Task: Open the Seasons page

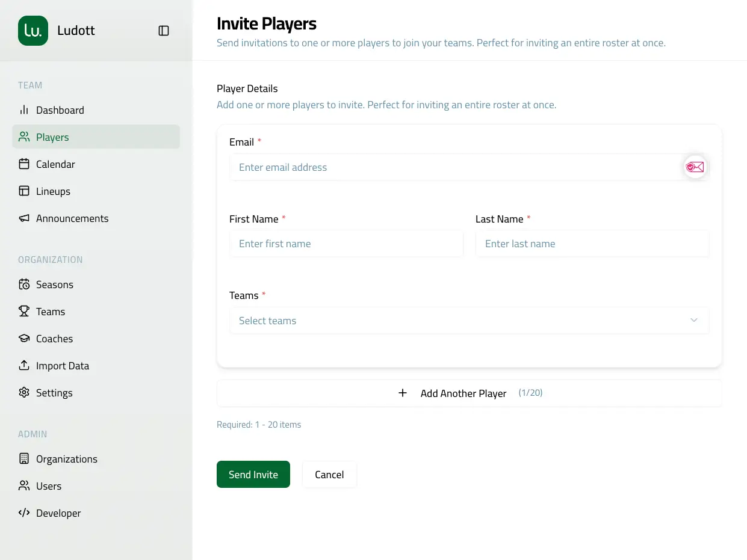Action: 55,284
